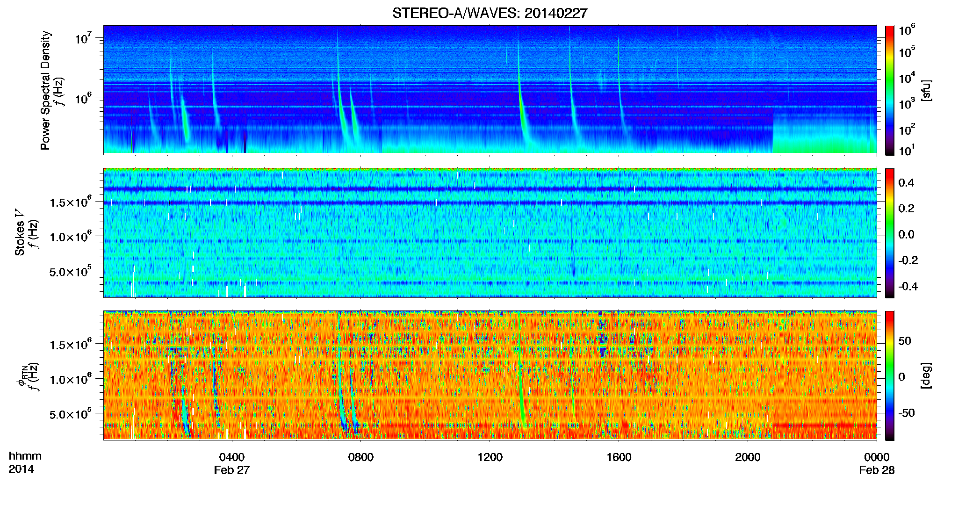Click the Stokes V colorbar
Viewport: 980px width, 505px height.
pyautogui.click(x=890, y=233)
